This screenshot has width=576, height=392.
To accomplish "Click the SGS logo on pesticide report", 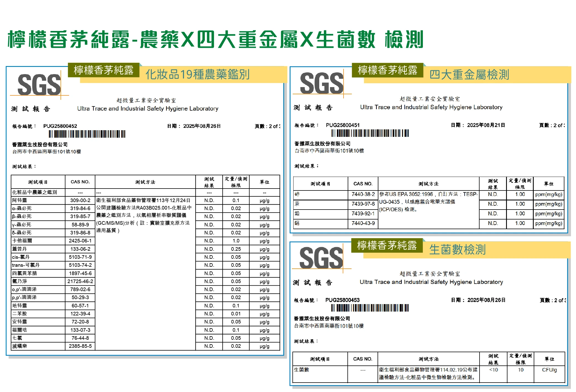I will 39,85.
